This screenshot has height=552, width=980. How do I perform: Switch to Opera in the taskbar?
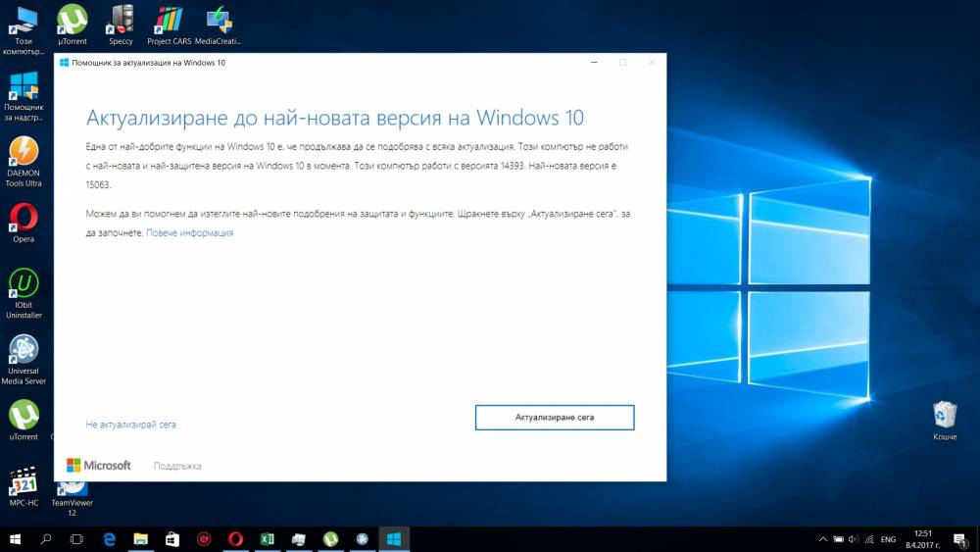pyautogui.click(x=235, y=539)
